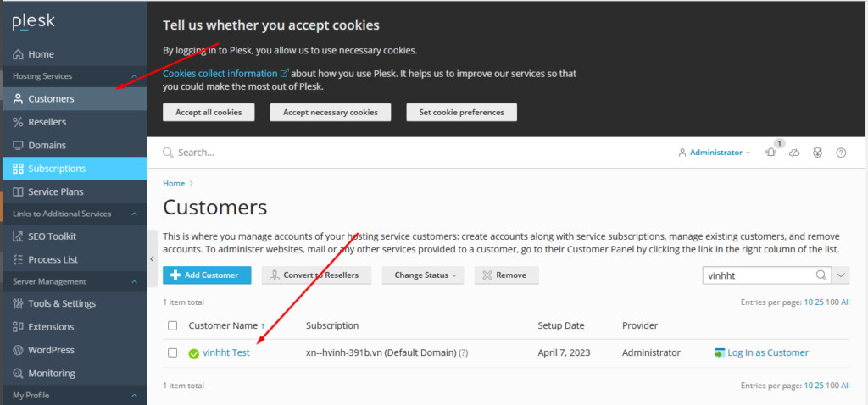Focus the top Search field
Screen dimensions: 868x405
tap(339, 153)
